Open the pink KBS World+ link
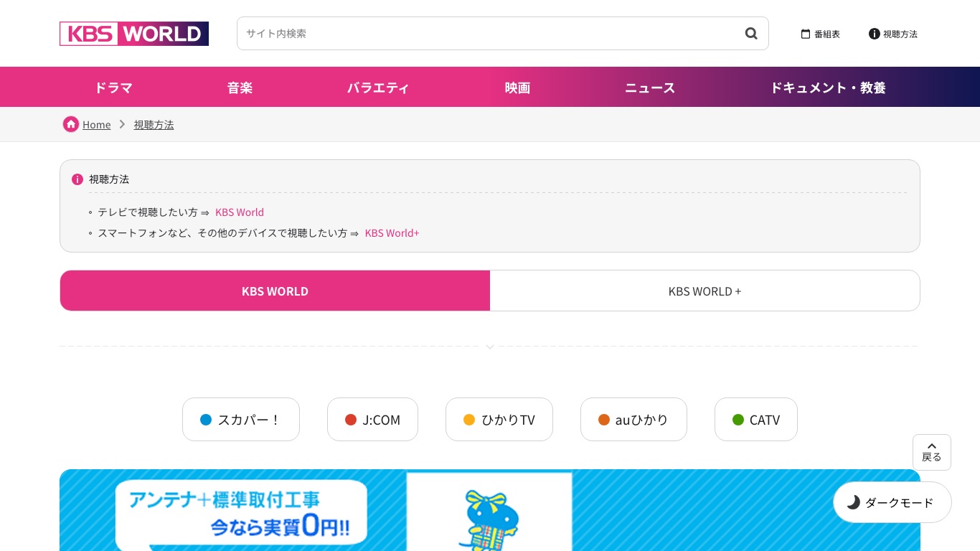This screenshot has width=980, height=551. point(392,233)
